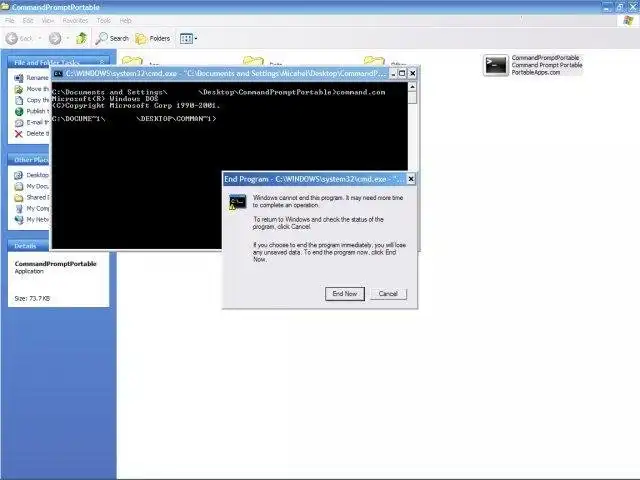Open the Help menu

coord(125,20)
